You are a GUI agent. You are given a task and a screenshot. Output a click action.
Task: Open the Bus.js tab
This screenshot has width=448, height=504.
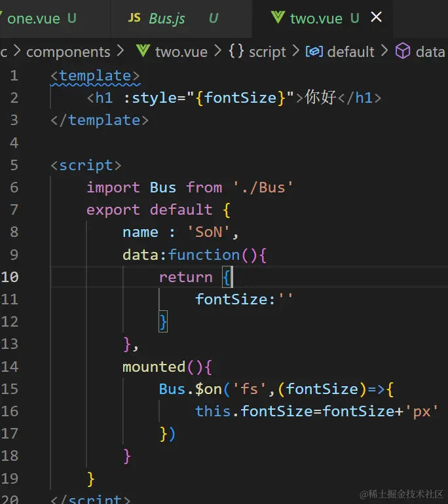pyautogui.click(x=166, y=18)
